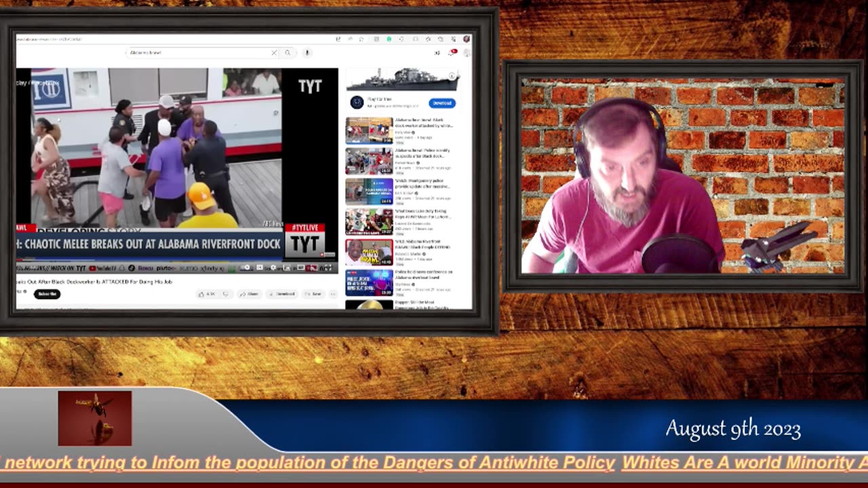Open the YouTube account avatar
The width and height of the screenshot is (868, 488).
pyautogui.click(x=467, y=52)
